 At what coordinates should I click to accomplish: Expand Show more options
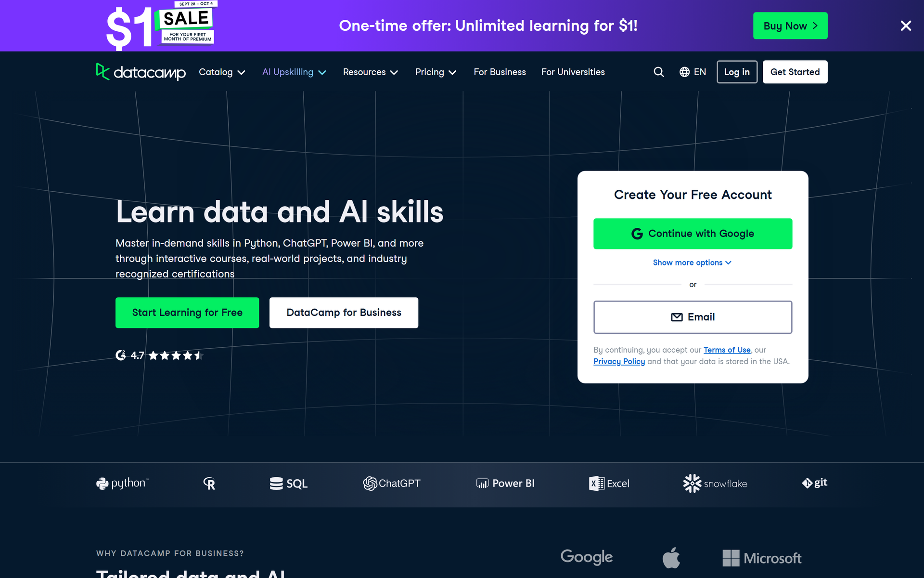point(692,263)
